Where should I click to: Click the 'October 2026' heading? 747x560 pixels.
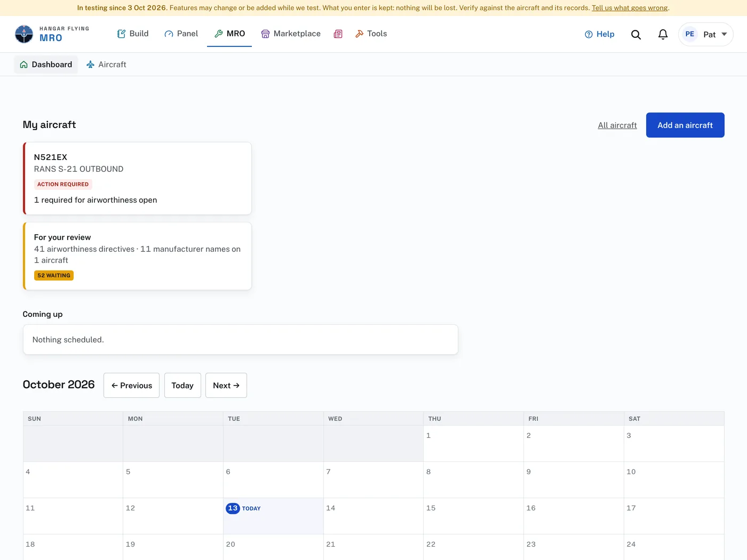click(59, 385)
